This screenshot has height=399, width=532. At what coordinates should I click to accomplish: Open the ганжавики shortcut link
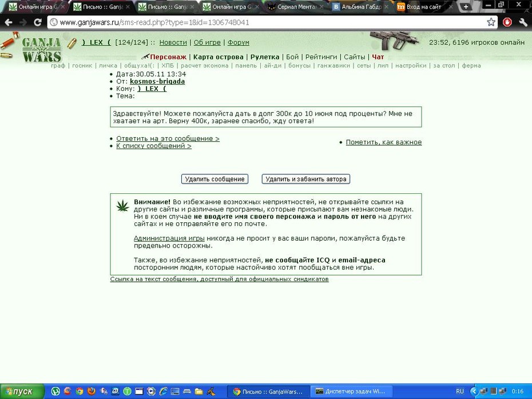click(x=334, y=65)
